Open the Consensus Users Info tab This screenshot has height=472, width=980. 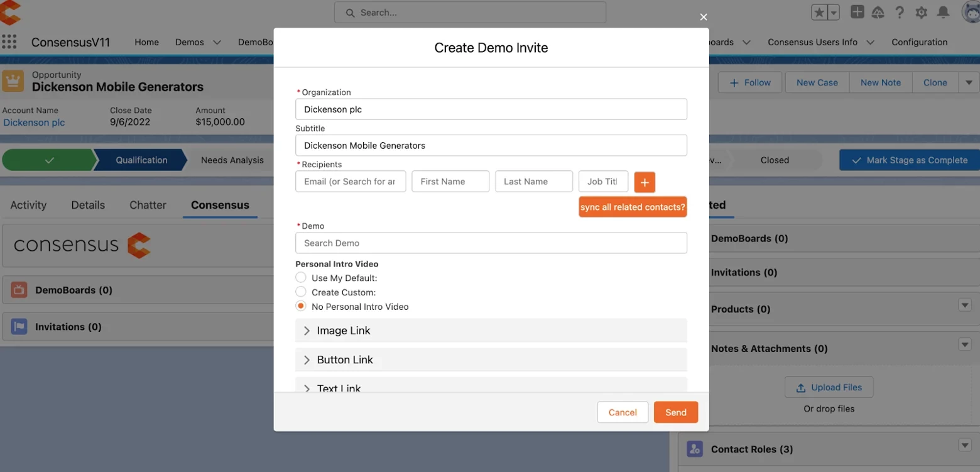coord(812,42)
